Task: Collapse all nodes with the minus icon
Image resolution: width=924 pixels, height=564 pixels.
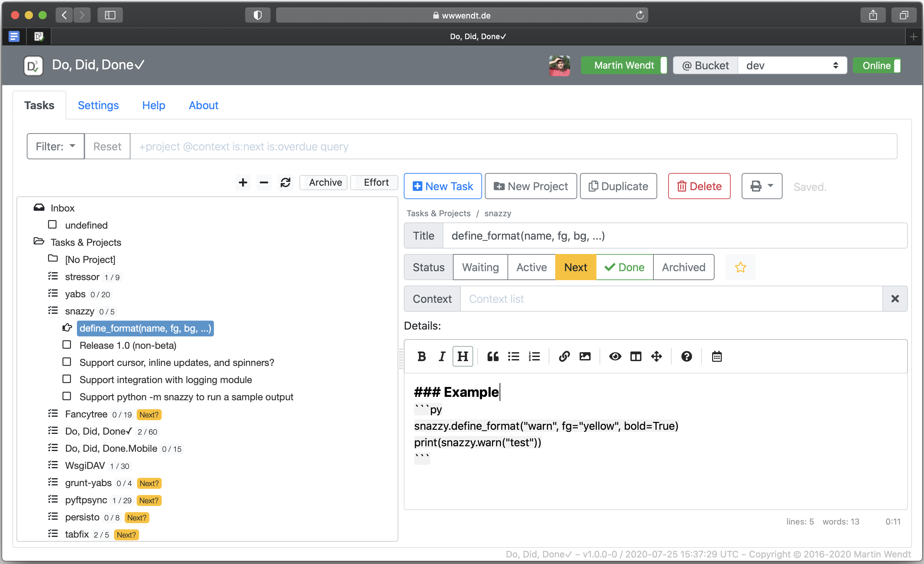Action: tap(264, 183)
